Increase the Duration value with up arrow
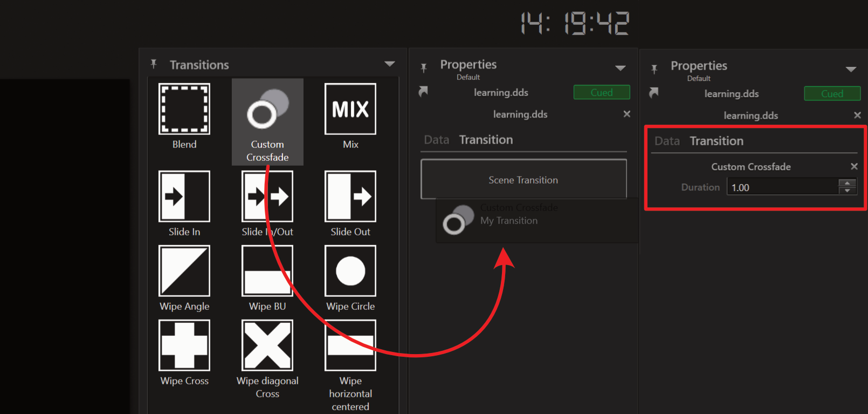 pos(847,184)
